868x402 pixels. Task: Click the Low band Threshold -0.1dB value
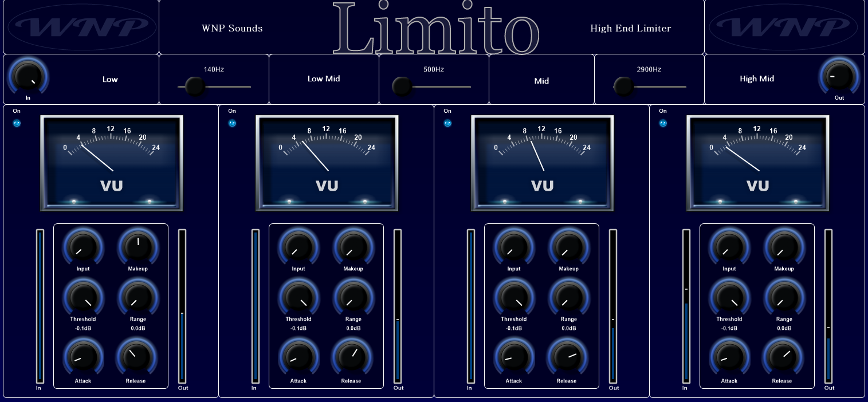83,329
